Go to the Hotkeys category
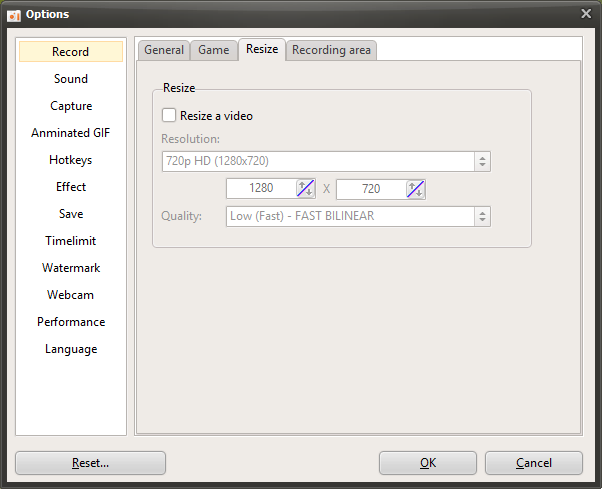This screenshot has height=489, width=602. 71,160
